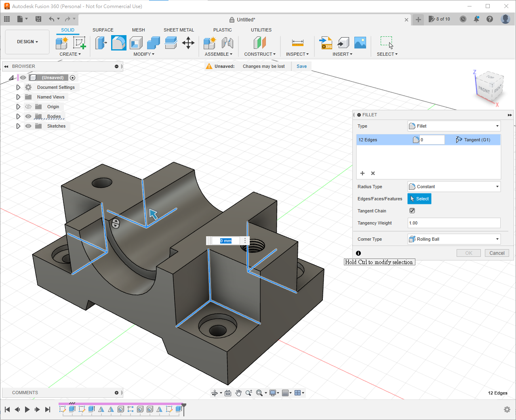
Task: Click the Insert SVG icon
Action: pyautogui.click(x=326, y=43)
